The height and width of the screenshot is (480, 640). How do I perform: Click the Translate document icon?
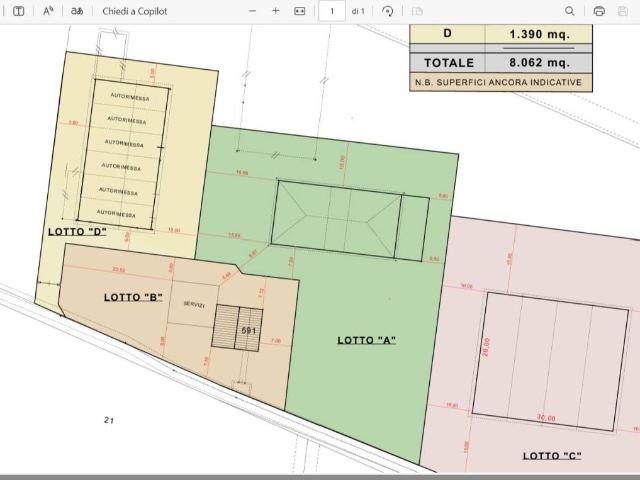[x=76, y=11]
